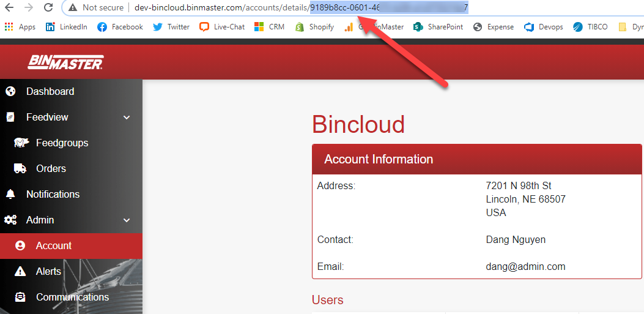Click the Address: label

(x=336, y=186)
